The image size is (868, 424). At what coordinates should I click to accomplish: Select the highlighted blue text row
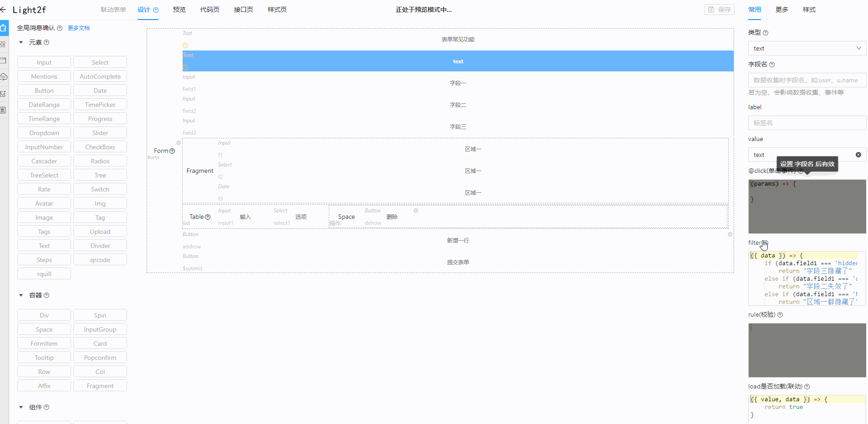click(458, 61)
